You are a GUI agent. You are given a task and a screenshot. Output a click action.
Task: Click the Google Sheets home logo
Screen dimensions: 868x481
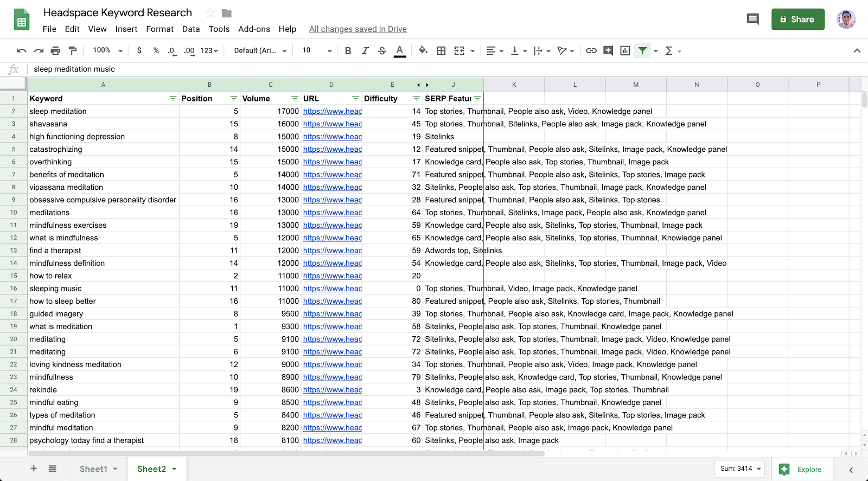[21, 20]
